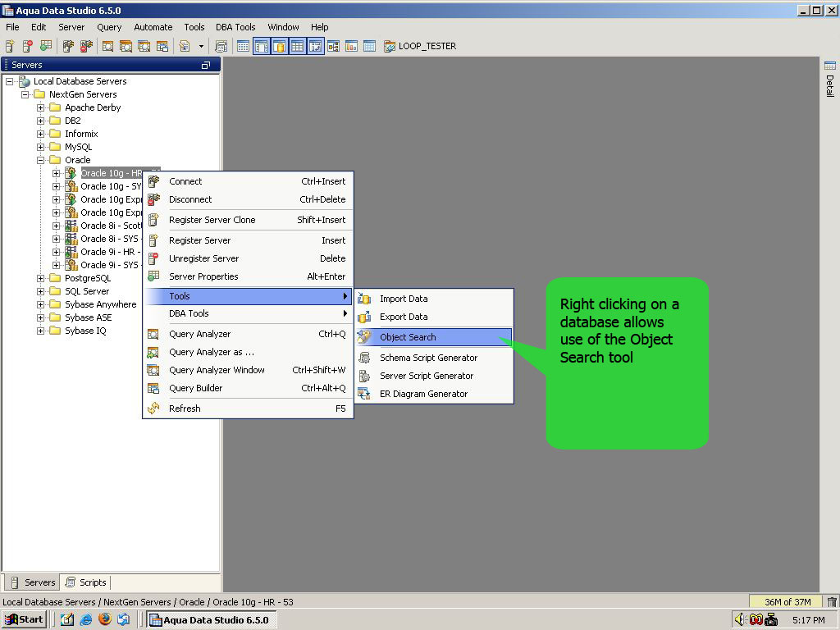This screenshot has width=840, height=630.
Task: Click the Import Data icon in the submenu
Action: (x=364, y=299)
